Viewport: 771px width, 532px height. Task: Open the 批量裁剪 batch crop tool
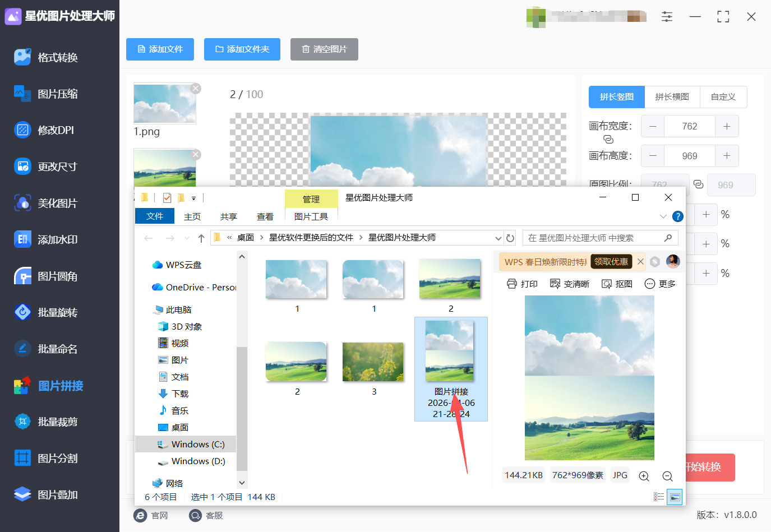click(x=47, y=422)
